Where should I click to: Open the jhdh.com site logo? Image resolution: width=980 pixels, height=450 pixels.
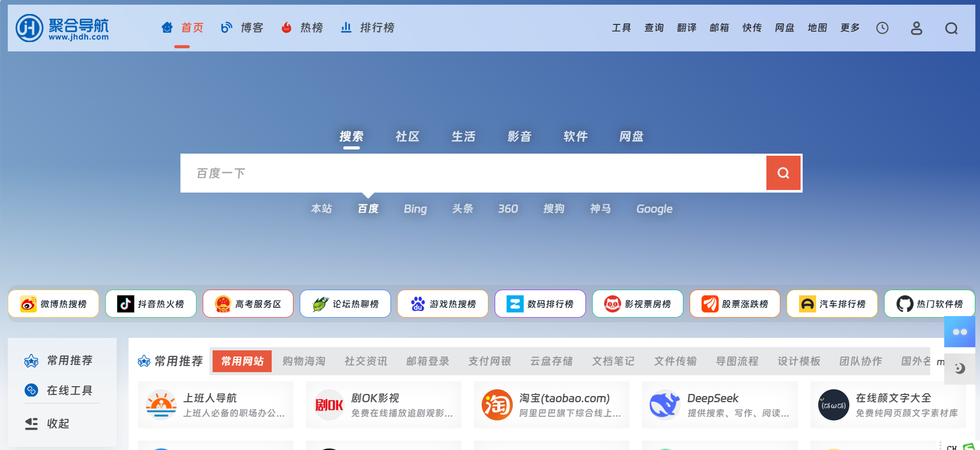tap(62, 28)
